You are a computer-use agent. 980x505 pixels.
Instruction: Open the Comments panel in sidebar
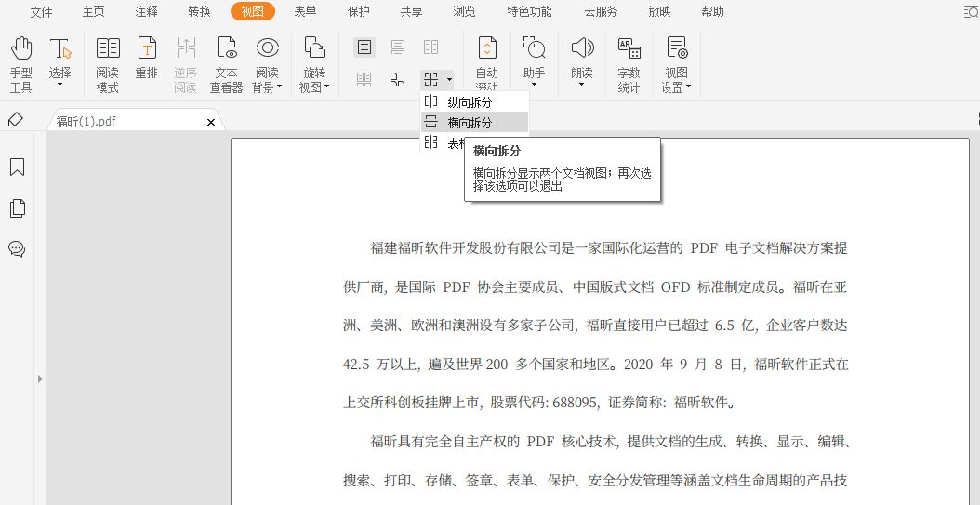pyautogui.click(x=17, y=248)
